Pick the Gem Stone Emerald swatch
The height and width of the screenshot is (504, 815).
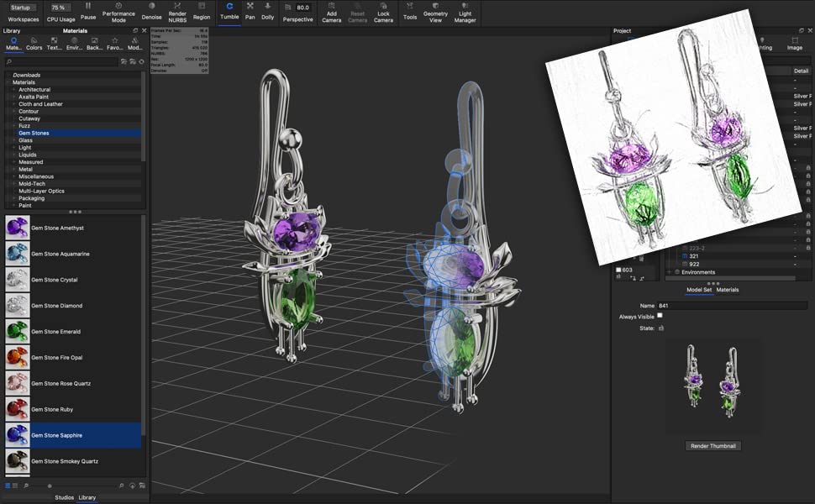click(18, 332)
